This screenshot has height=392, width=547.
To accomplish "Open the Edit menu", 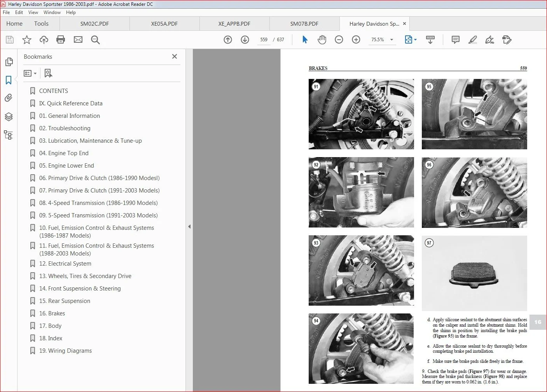I will 19,12.
